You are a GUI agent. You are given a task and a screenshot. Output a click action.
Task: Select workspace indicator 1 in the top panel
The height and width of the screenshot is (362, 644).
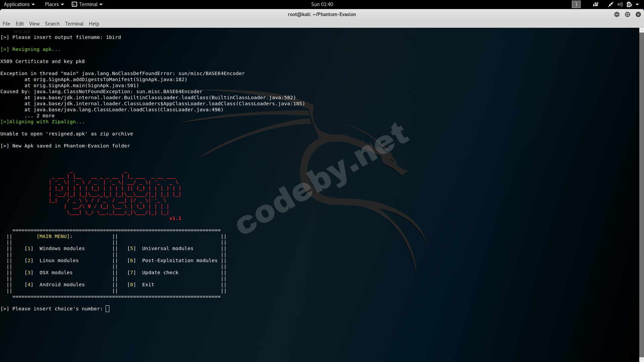click(x=576, y=4)
